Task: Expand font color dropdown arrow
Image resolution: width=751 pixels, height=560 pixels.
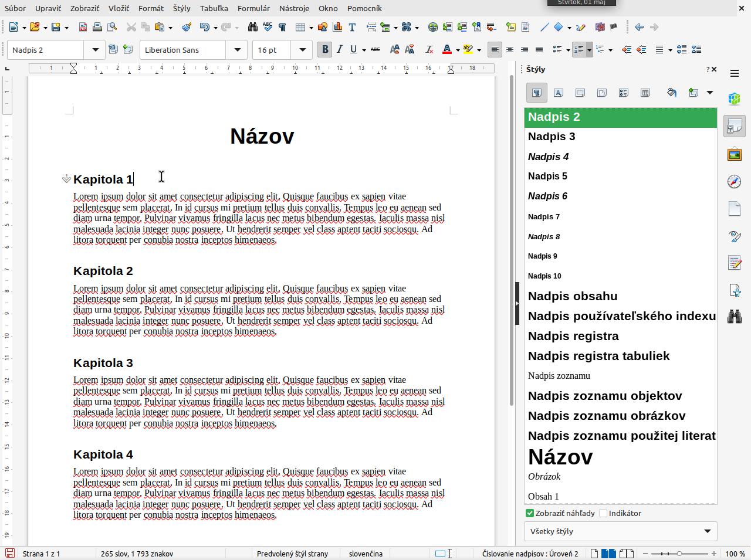Action: point(458,50)
